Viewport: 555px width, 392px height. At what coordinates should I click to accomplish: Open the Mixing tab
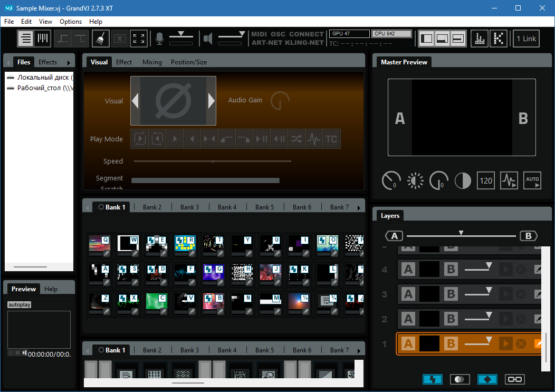tap(152, 62)
